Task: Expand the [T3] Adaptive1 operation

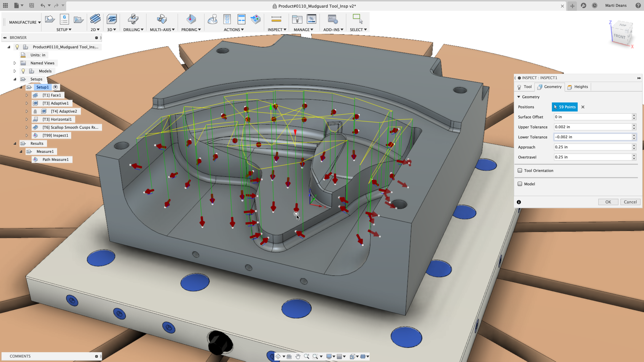Action: [x=27, y=103]
